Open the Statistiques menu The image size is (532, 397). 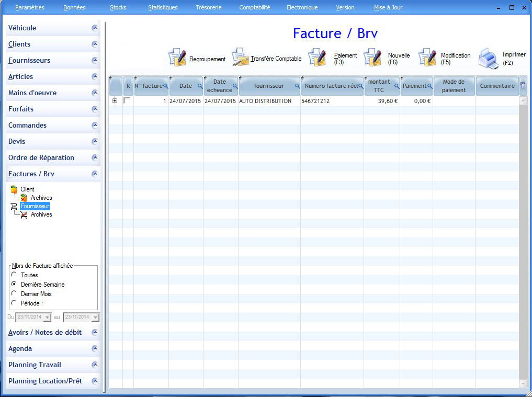pyautogui.click(x=163, y=7)
